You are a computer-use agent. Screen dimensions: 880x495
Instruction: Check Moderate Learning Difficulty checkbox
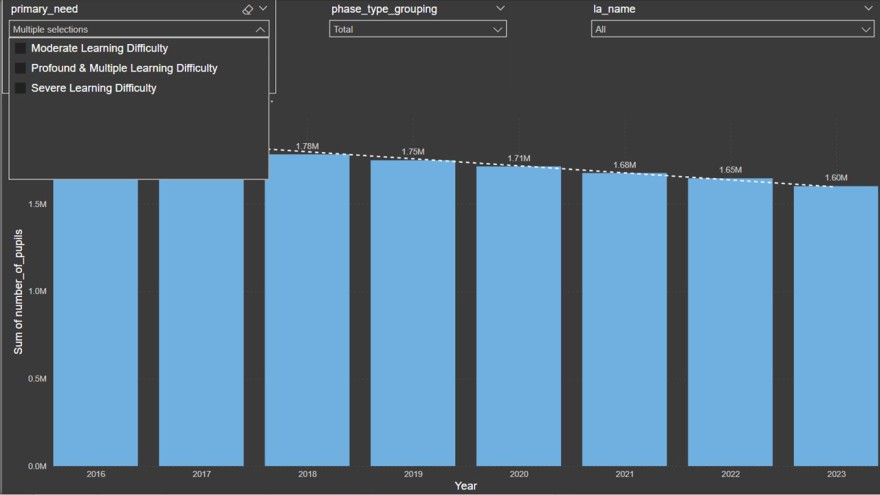[20, 48]
